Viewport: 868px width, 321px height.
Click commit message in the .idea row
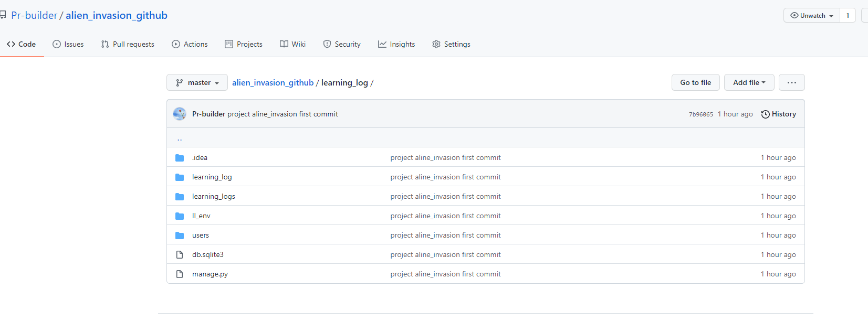coord(445,157)
